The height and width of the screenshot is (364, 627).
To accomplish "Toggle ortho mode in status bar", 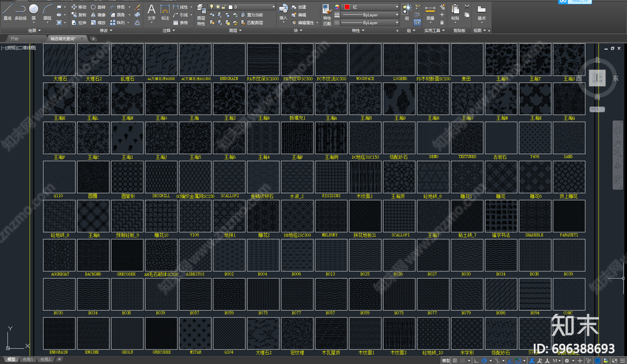I will point(476,360).
